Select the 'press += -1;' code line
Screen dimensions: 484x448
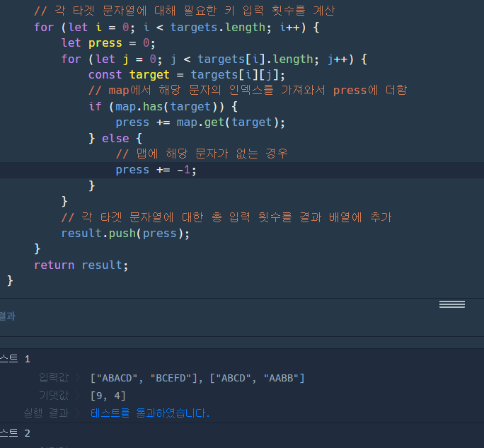[x=156, y=170]
